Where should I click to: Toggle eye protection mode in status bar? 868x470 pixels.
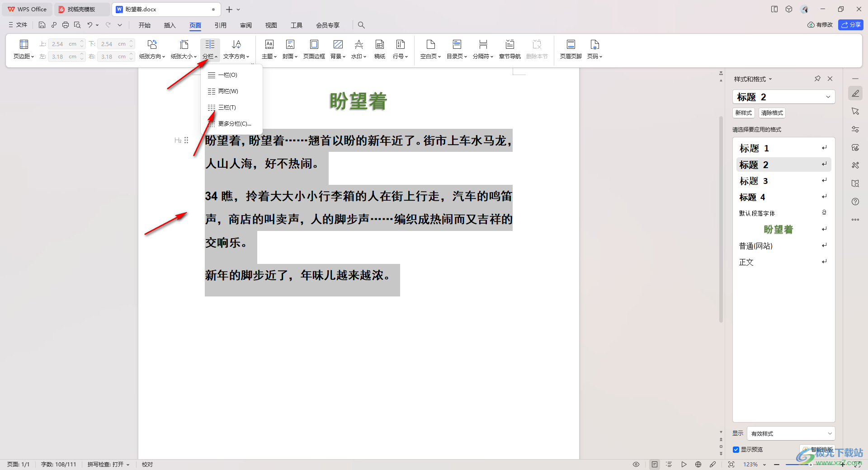click(x=636, y=464)
